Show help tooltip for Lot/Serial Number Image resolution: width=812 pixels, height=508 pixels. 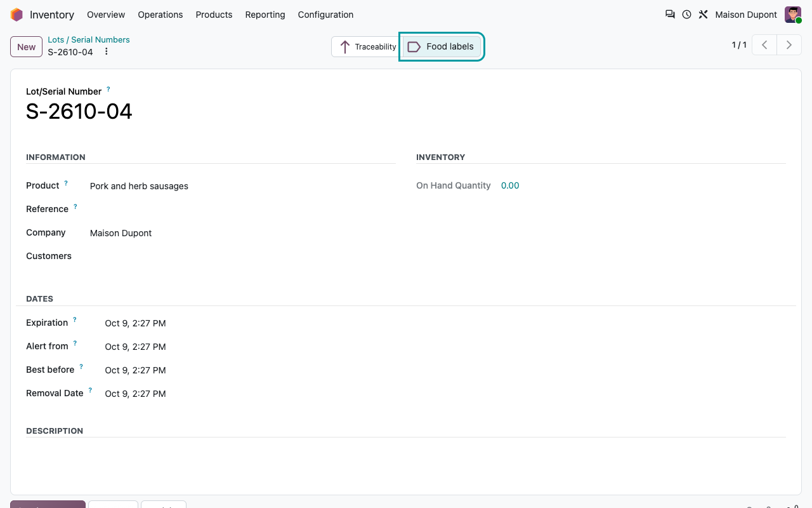click(108, 90)
